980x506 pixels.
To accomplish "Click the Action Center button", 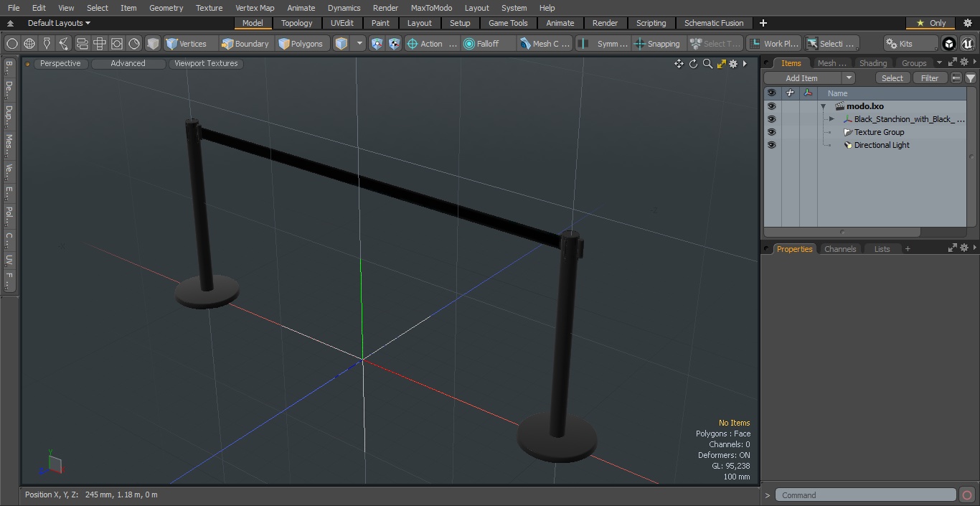I will (x=433, y=44).
